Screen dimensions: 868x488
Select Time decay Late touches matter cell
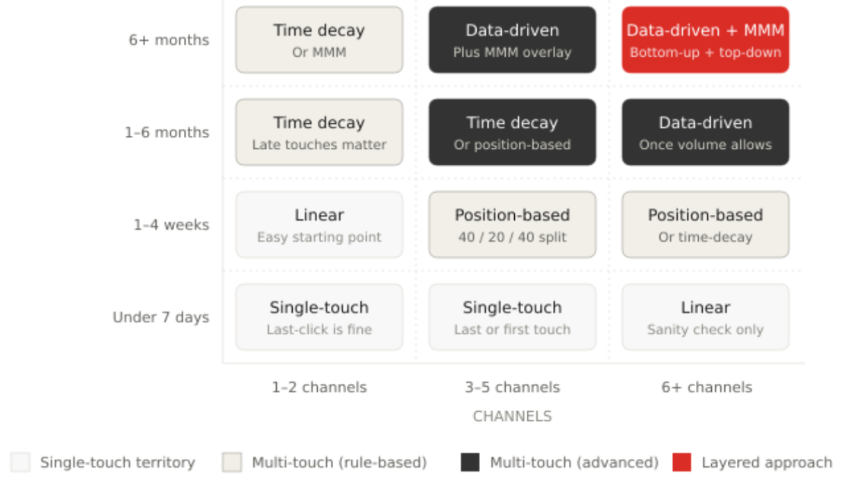pos(319,132)
